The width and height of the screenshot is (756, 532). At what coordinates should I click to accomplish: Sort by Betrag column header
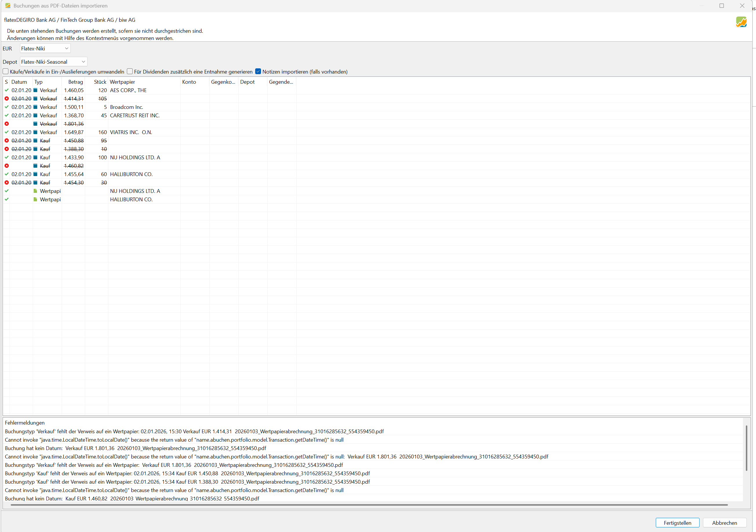click(x=75, y=82)
